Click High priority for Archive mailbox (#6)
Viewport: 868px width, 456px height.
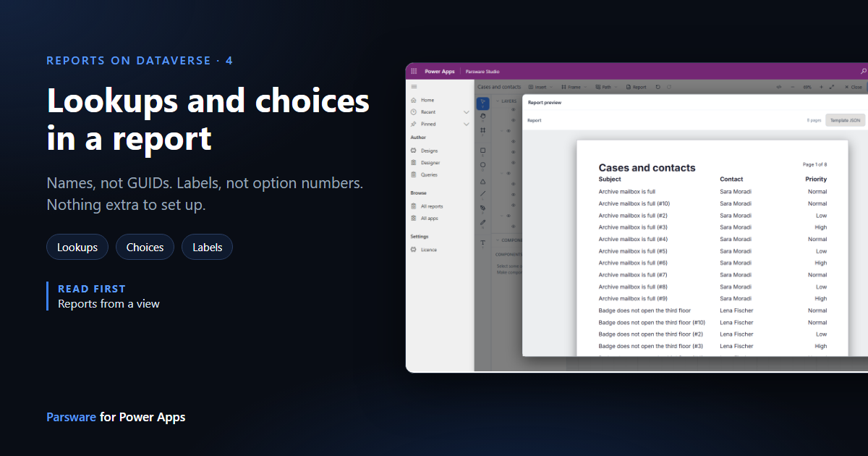tap(821, 263)
